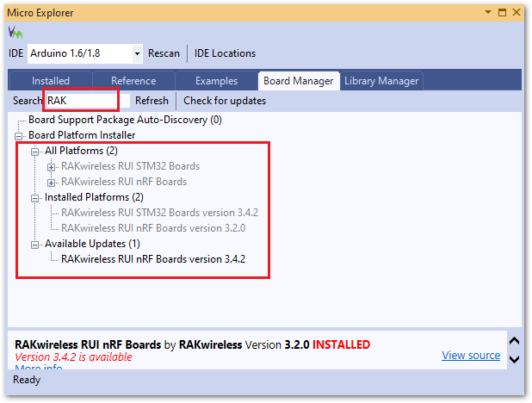This screenshot has height=403, width=532.
Task: Click the 'Version 3.4.2 is available' text
Action: pyautogui.click(x=73, y=356)
